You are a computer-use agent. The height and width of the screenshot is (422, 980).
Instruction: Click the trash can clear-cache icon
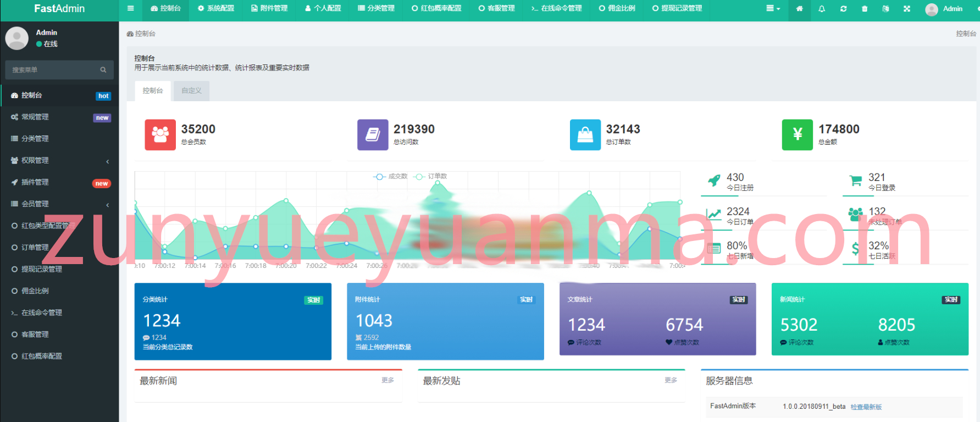click(865, 8)
